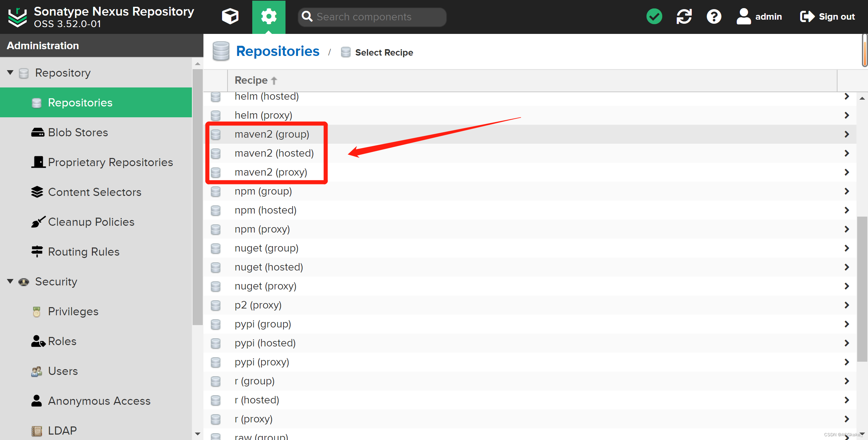Open Routing Rules in the sidebar

click(83, 252)
